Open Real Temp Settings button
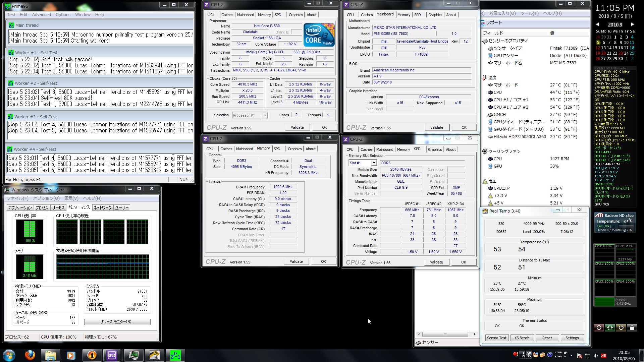 pyautogui.click(x=572, y=338)
